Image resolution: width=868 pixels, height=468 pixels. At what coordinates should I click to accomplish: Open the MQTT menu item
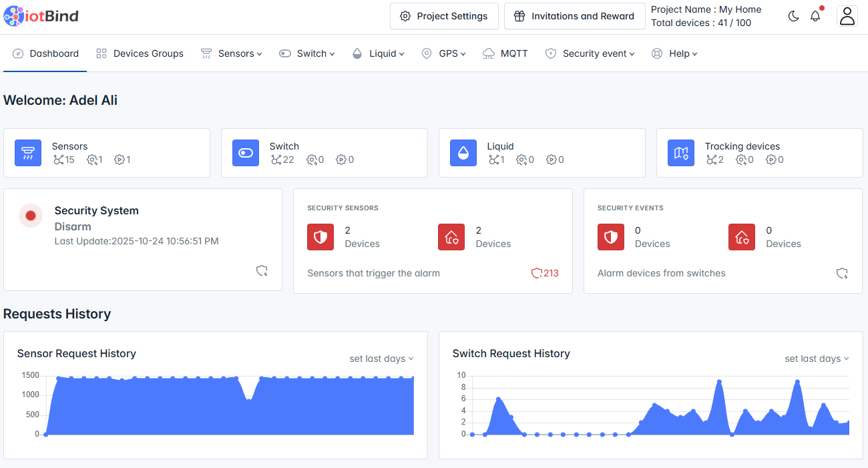click(x=505, y=53)
